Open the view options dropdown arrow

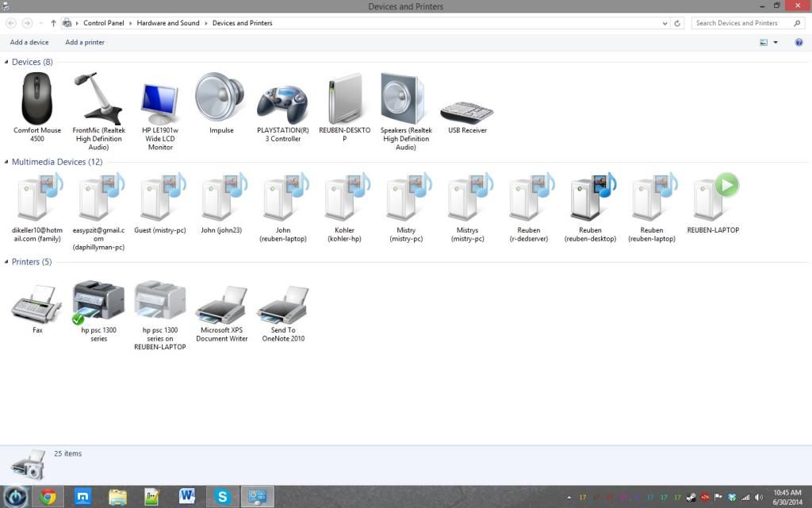[776, 43]
